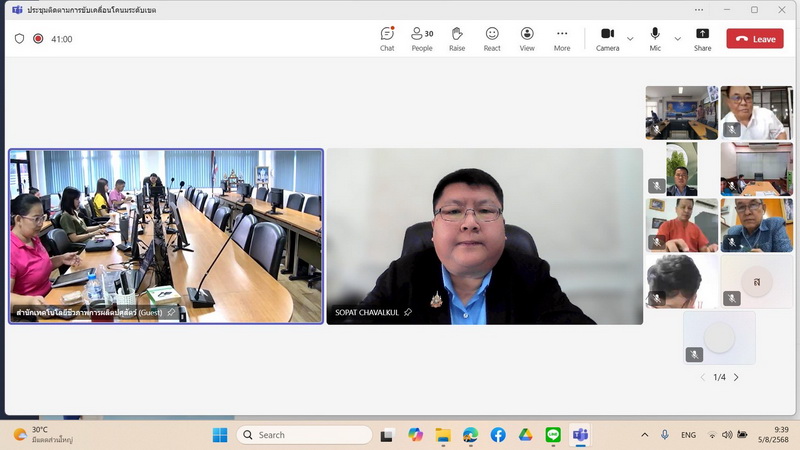This screenshot has height=450, width=800.
Task: Open the meeting Chat panel
Action: [x=387, y=38]
